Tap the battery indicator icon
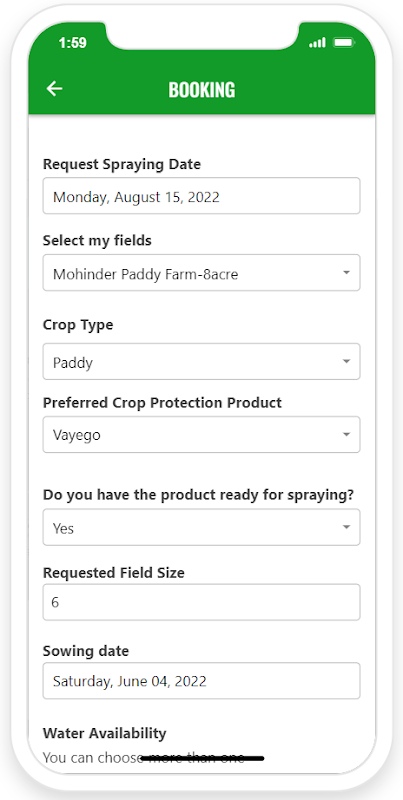The width and height of the screenshot is (403, 800). pyautogui.click(x=344, y=43)
